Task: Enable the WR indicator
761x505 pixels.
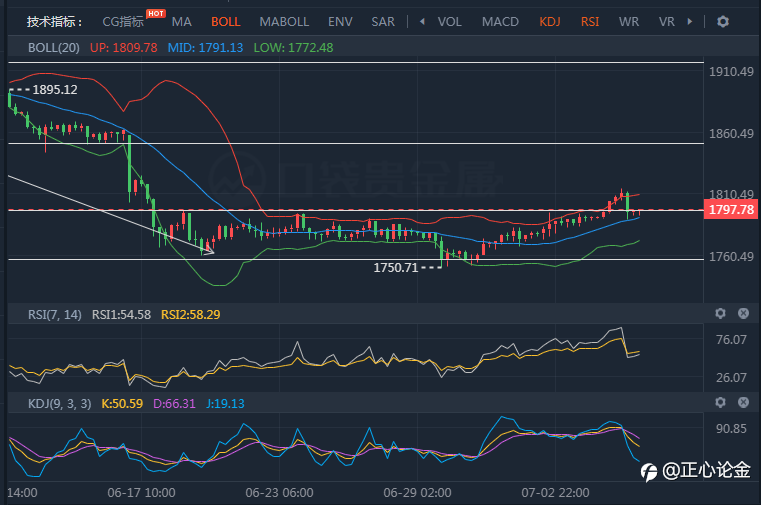Action: pyautogui.click(x=629, y=22)
